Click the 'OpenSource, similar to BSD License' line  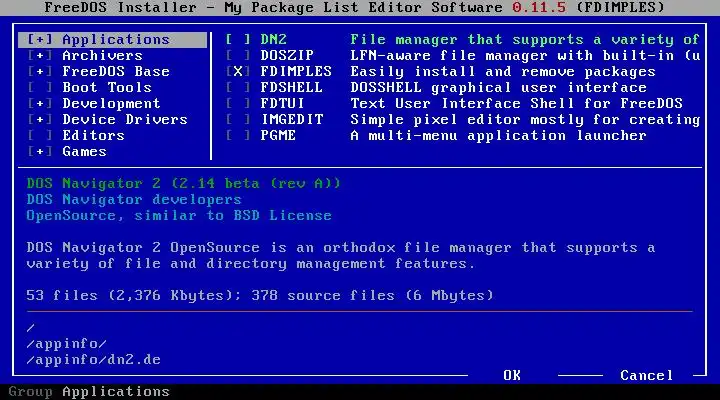point(179,216)
